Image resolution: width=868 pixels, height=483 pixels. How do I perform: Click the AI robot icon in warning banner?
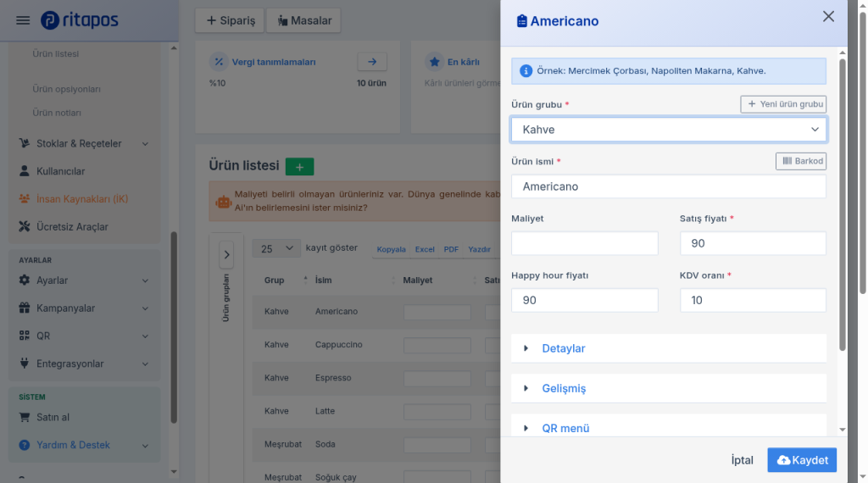[224, 202]
